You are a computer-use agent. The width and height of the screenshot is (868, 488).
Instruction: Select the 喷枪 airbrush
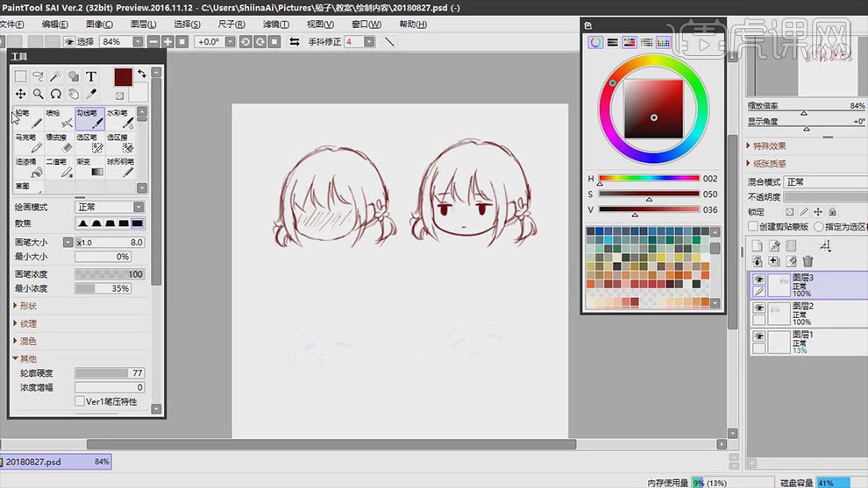pyautogui.click(x=59, y=118)
